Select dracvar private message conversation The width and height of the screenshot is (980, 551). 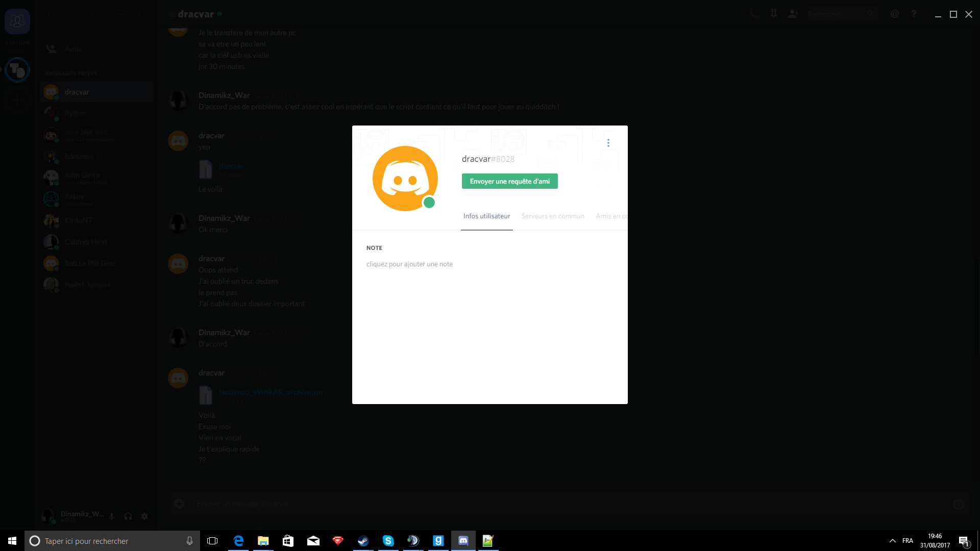click(x=96, y=92)
